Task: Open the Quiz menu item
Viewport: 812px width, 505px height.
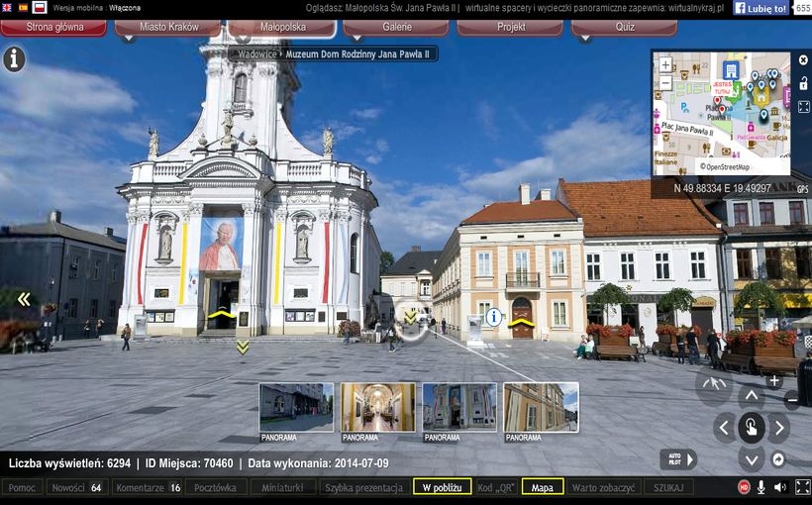Action: [x=624, y=28]
